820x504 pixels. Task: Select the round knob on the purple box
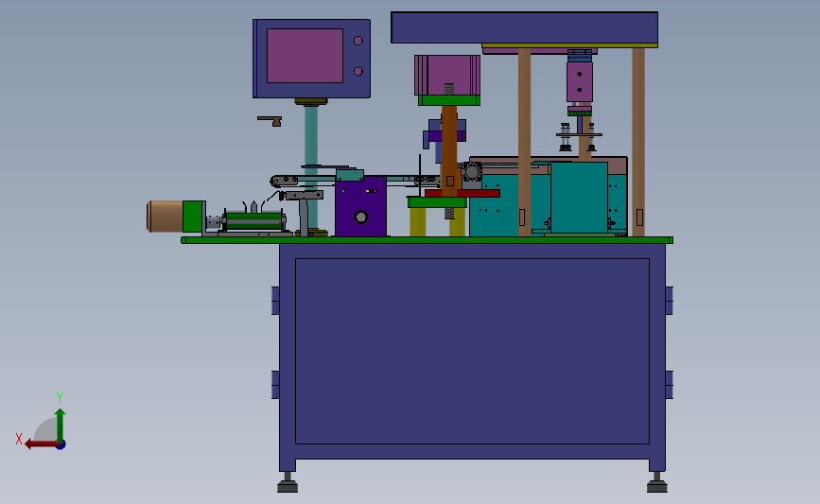(x=361, y=217)
